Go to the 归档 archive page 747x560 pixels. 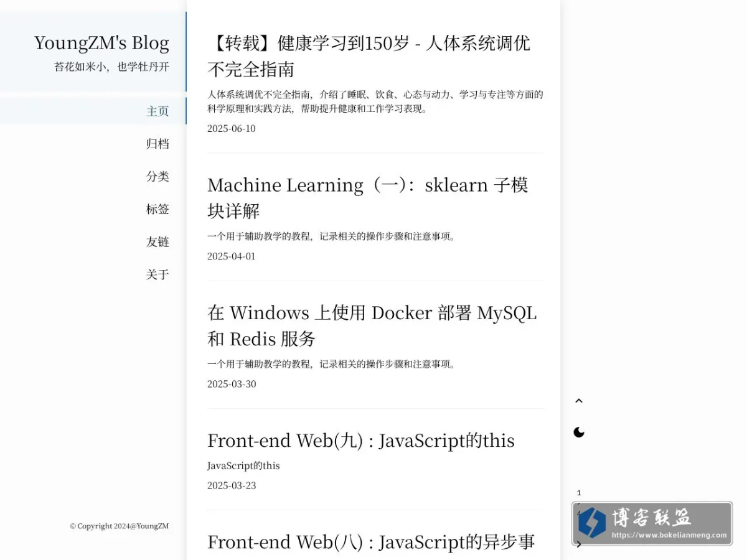(157, 144)
